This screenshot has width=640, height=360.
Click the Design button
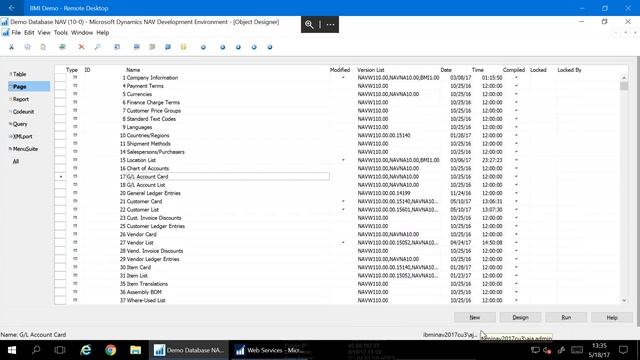520,317
